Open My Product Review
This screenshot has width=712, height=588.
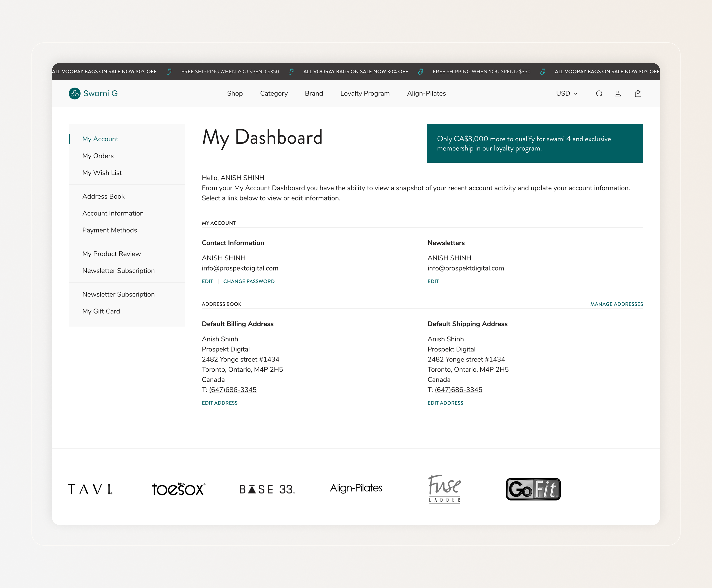[111, 254]
